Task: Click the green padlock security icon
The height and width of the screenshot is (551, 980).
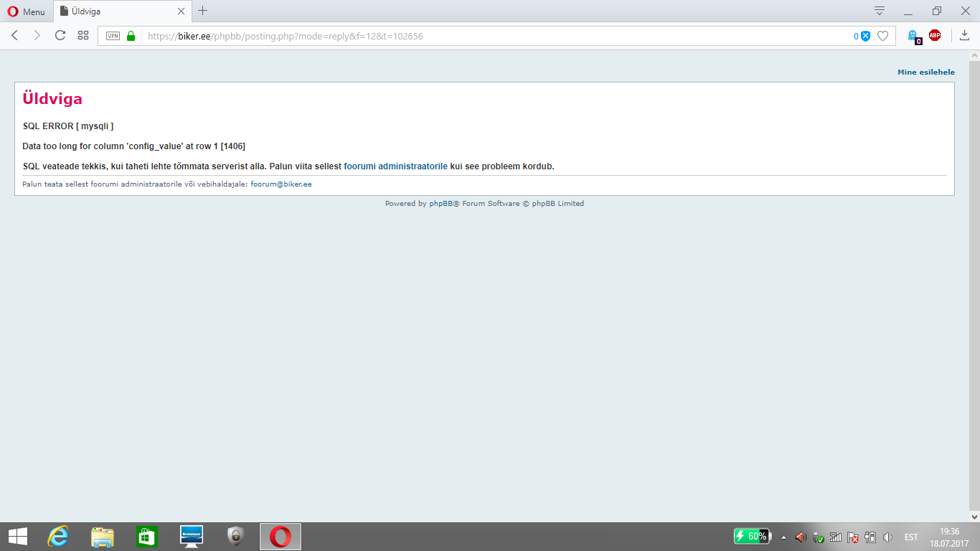Action: [131, 36]
